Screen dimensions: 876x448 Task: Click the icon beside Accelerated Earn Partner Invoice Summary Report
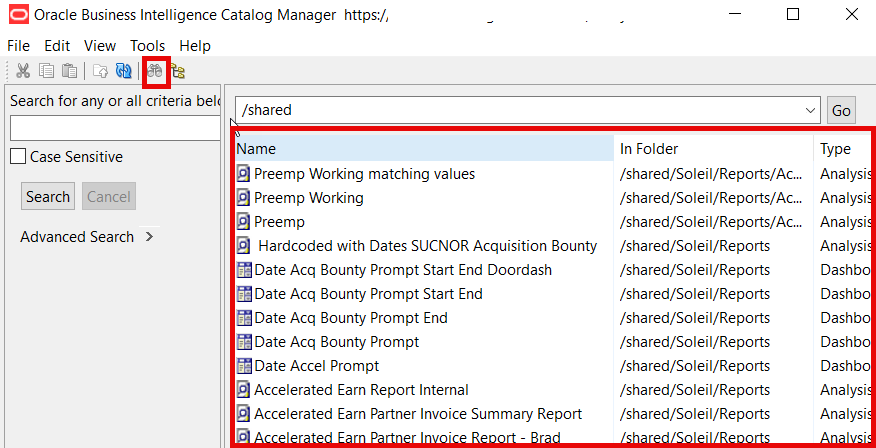(x=244, y=413)
